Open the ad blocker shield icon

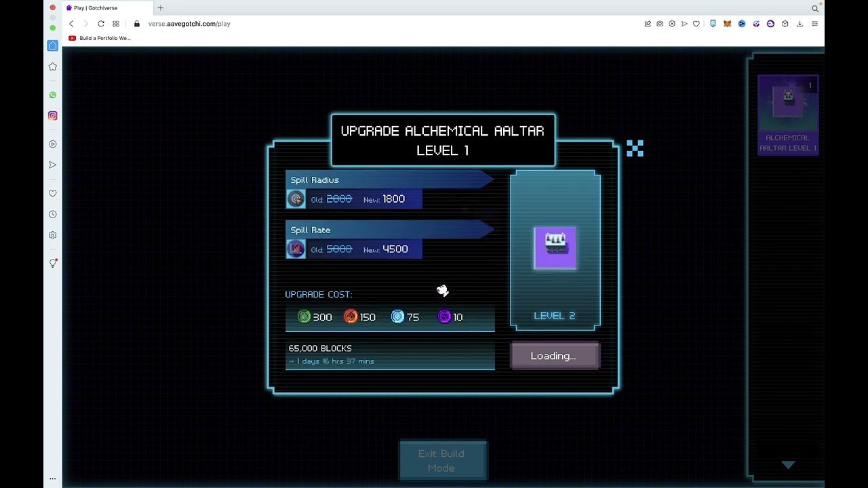672,24
